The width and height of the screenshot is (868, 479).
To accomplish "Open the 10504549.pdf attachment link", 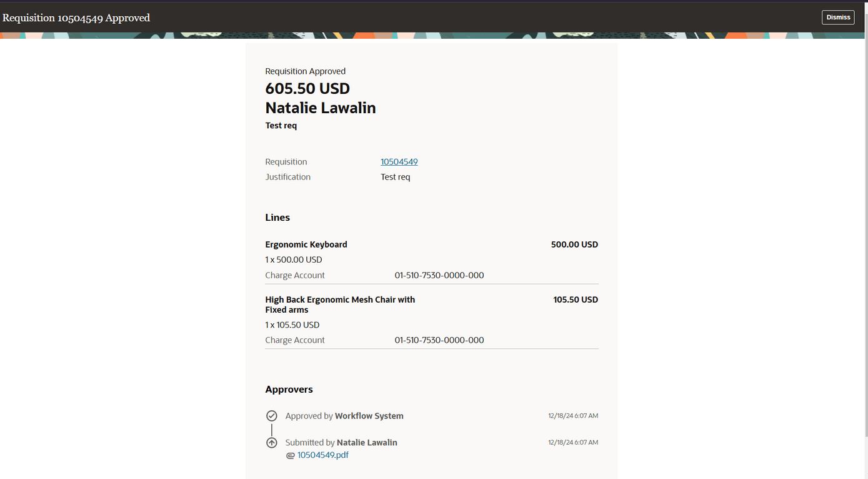I will click(322, 455).
